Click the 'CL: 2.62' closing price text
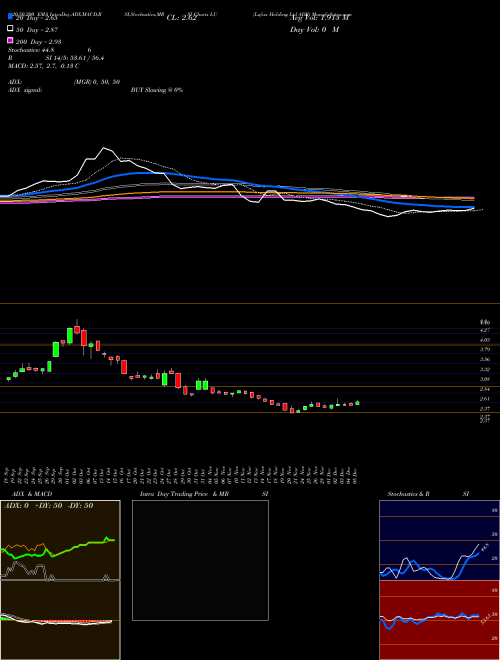 [x=181, y=18]
